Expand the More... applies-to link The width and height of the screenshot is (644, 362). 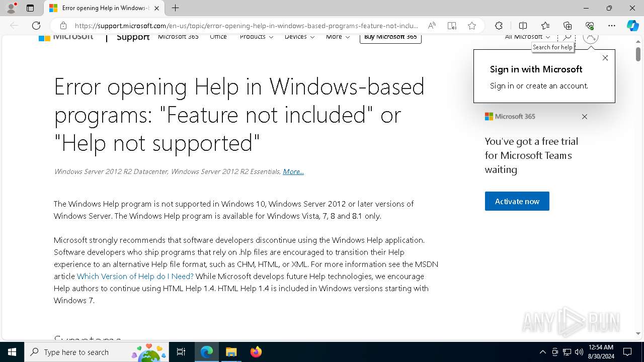(x=293, y=171)
